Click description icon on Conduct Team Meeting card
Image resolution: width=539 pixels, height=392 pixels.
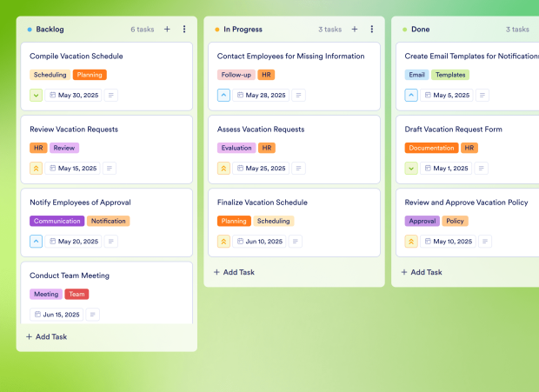(93, 315)
